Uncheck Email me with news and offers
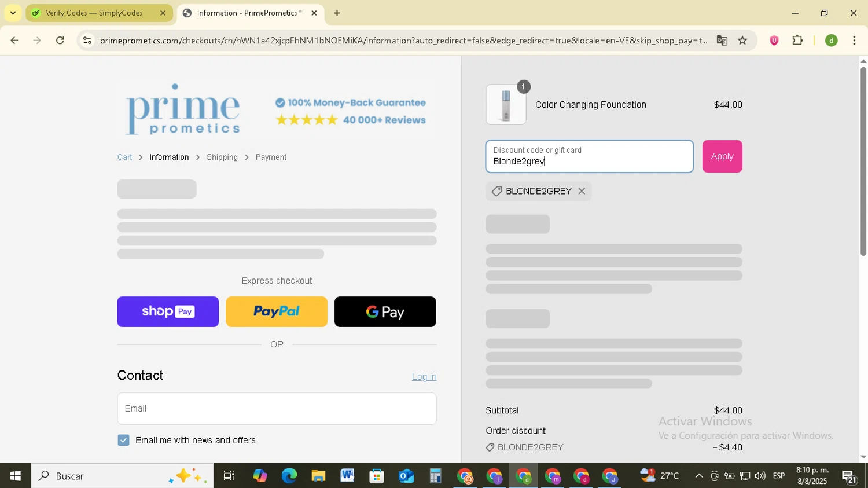Image resolution: width=868 pixels, height=488 pixels. tap(123, 441)
